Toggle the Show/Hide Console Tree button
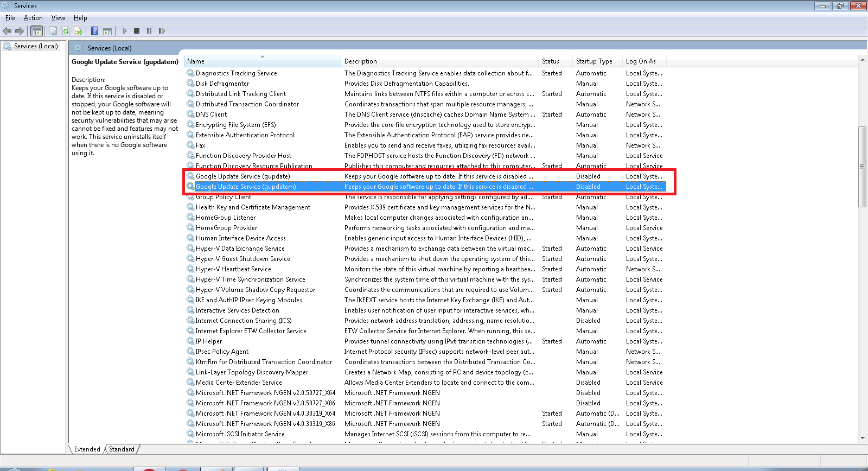Viewport: 868px width, 471px height. pos(36,31)
